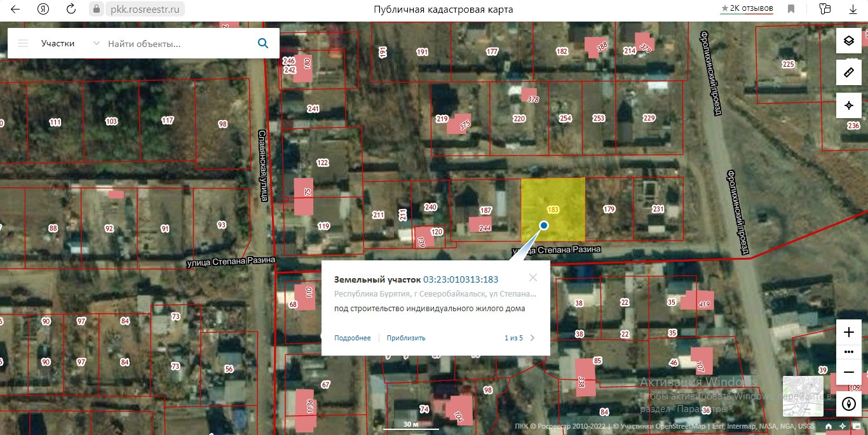Click parcel label 117

tap(168, 121)
